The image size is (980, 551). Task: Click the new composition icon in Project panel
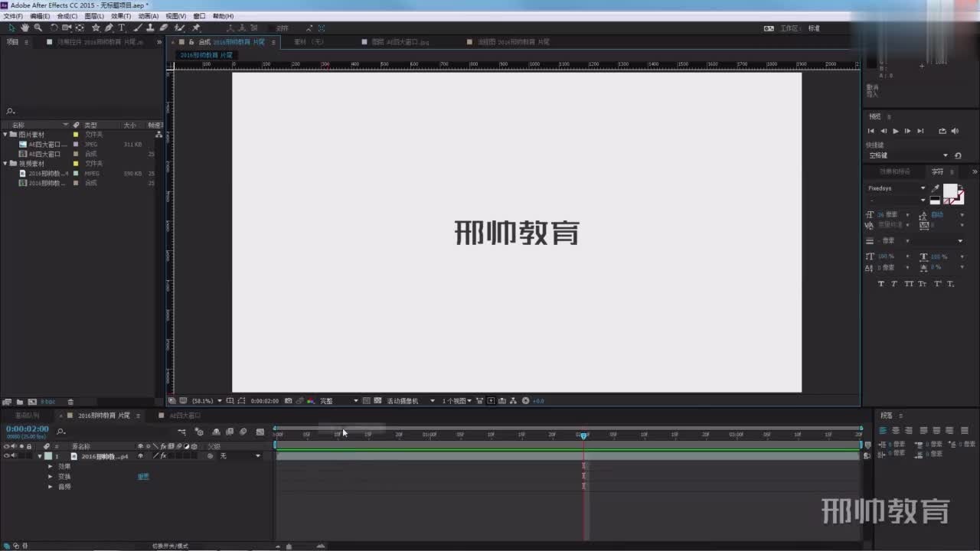coord(32,401)
